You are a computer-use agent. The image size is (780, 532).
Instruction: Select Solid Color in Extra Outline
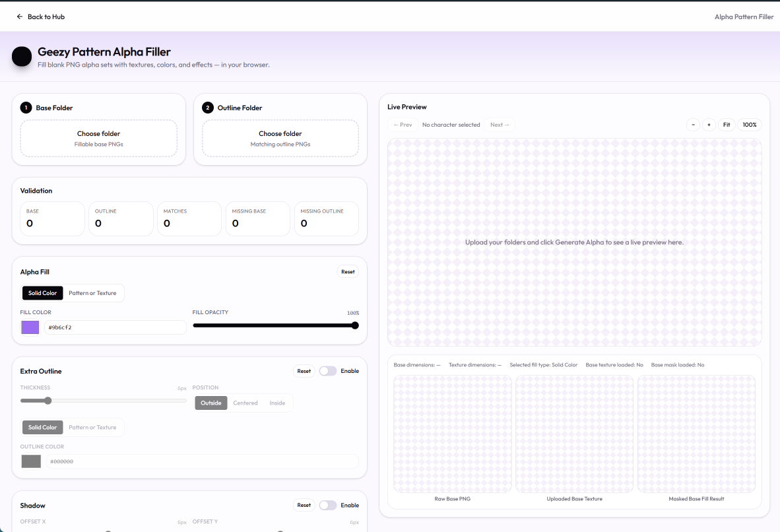[x=42, y=428]
